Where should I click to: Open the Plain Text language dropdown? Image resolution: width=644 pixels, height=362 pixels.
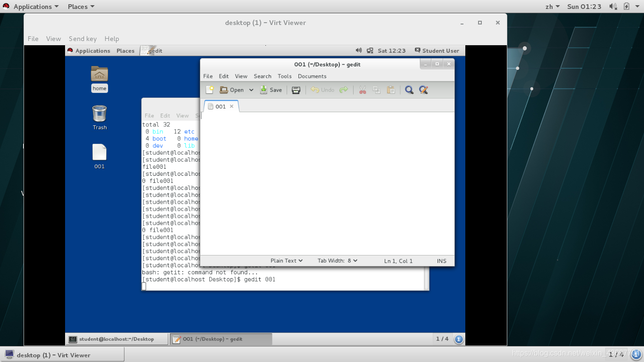287,261
